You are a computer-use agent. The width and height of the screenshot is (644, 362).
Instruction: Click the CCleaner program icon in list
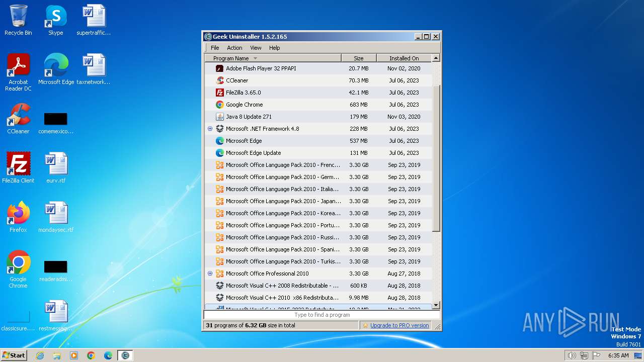219,80
